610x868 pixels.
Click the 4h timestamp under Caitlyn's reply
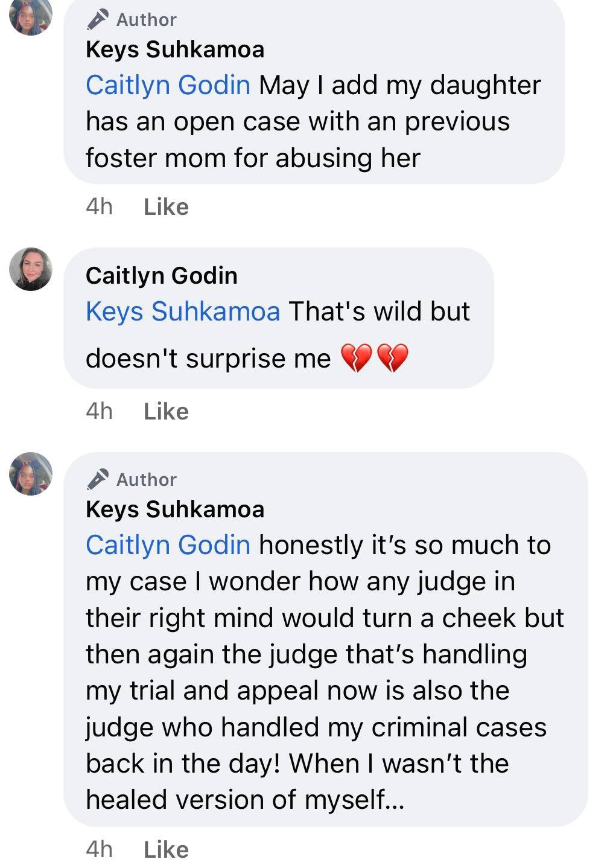99,412
